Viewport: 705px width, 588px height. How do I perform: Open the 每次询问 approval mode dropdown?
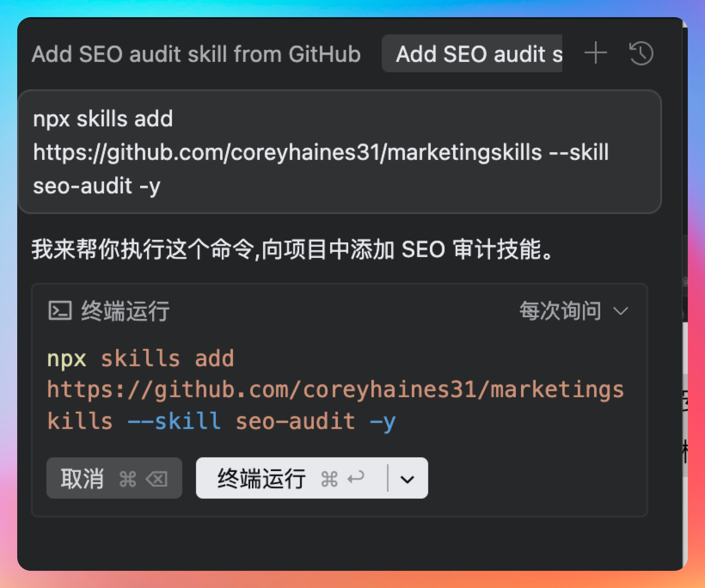click(561, 310)
